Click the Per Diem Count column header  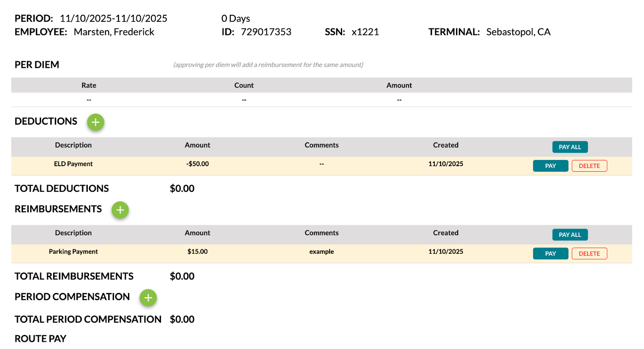244,85
